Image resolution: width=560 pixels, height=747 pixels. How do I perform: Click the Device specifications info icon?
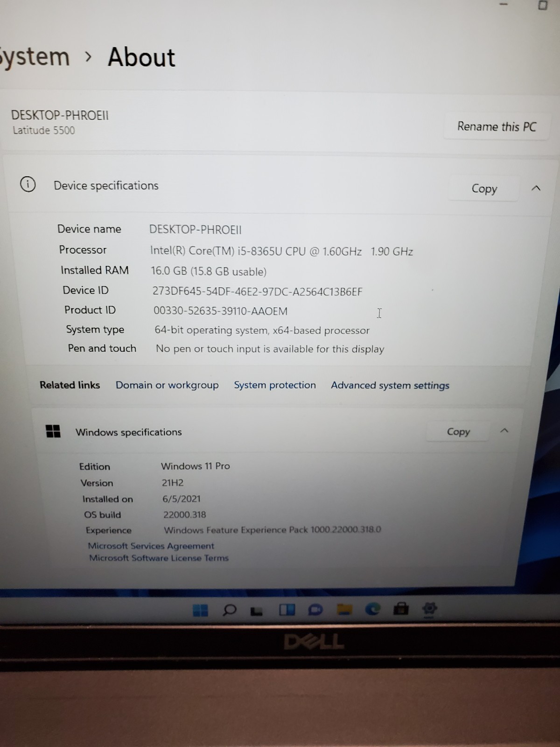click(28, 184)
